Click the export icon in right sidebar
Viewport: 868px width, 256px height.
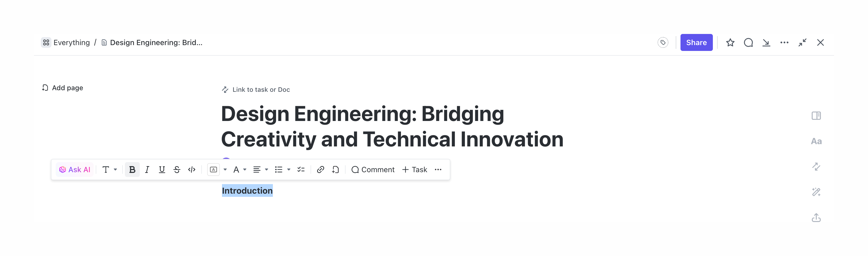click(816, 218)
